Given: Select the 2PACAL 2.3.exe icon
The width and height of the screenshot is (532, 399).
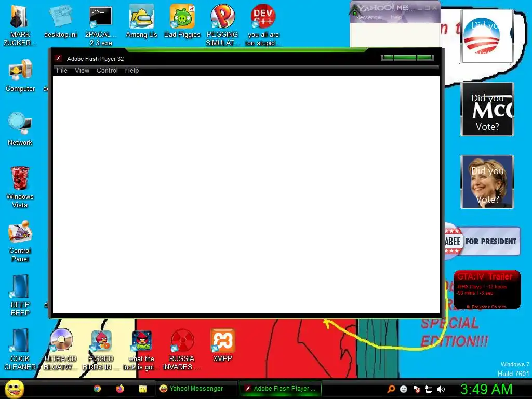Looking at the screenshot, I should coord(101,26).
